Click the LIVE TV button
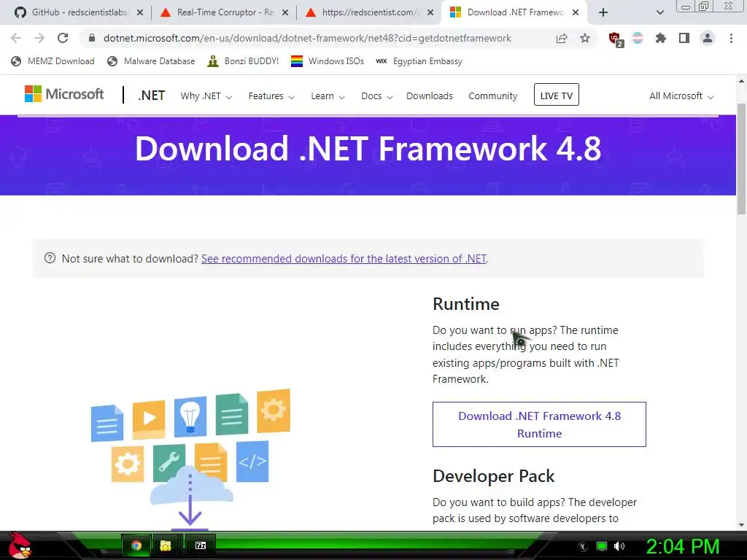This screenshot has width=747, height=560. (556, 95)
